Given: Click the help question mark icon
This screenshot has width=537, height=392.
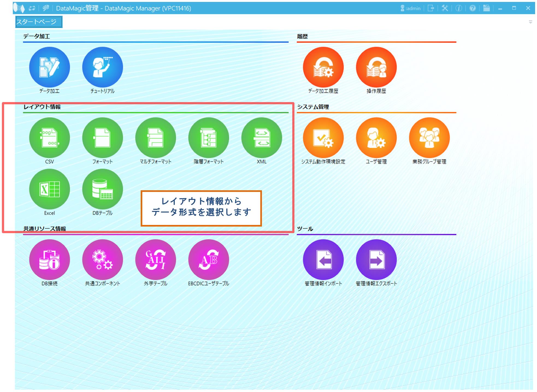Looking at the screenshot, I should tap(473, 8).
